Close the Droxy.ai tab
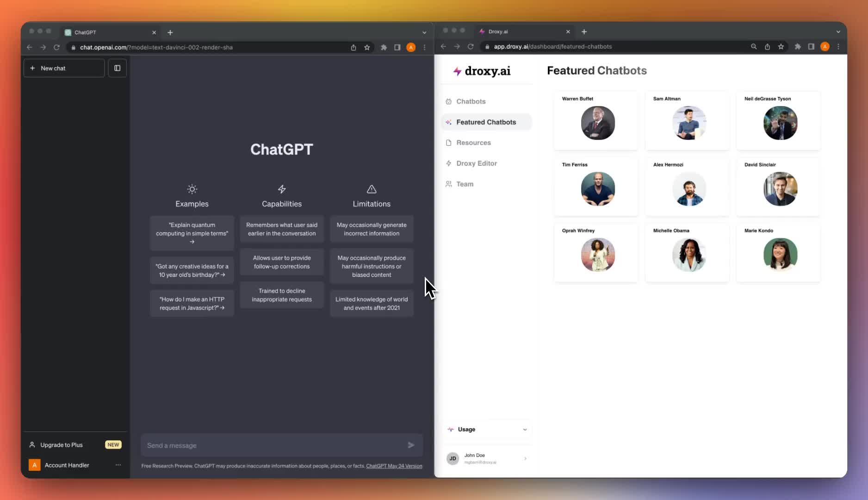868x500 pixels. click(568, 31)
